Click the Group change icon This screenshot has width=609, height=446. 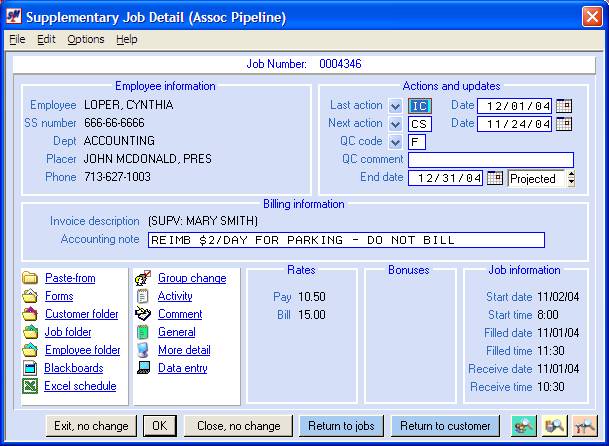[143, 278]
